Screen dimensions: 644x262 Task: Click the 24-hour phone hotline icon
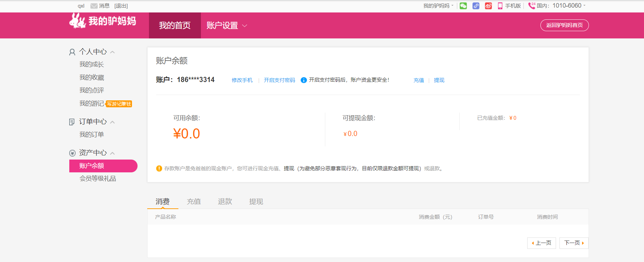coord(532,6)
